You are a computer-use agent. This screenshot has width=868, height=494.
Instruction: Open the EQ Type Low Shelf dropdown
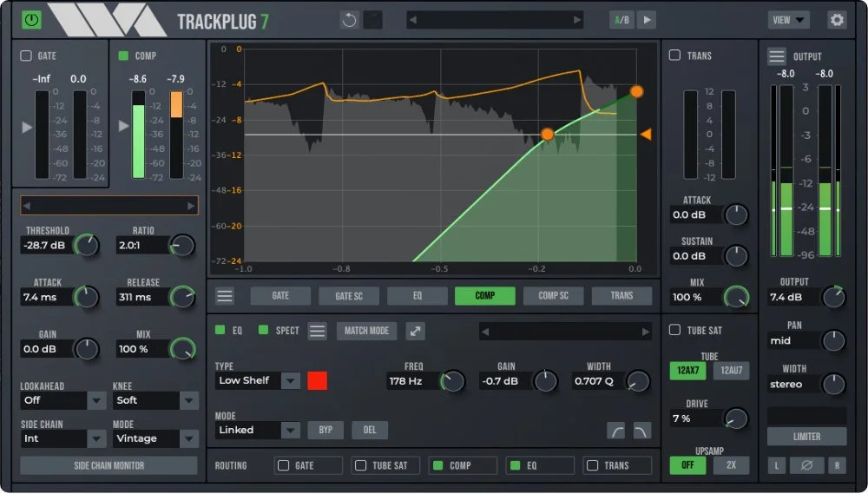258,381
